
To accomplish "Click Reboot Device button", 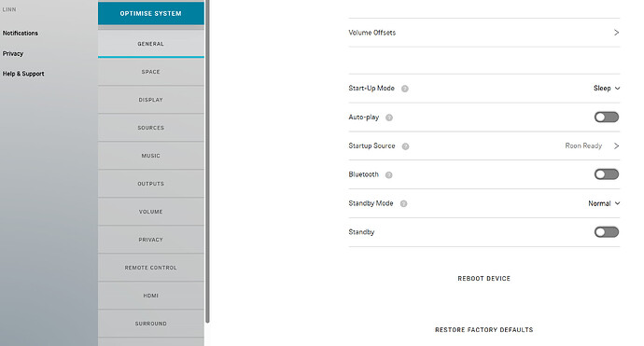I will coord(483,279).
